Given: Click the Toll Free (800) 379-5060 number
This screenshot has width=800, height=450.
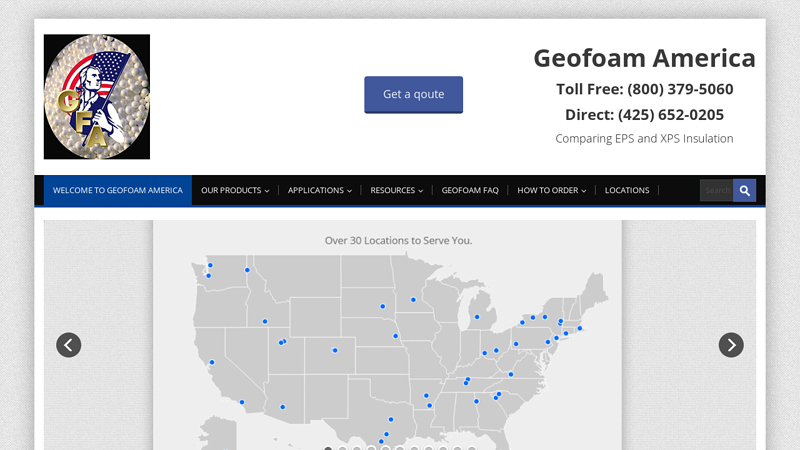Looking at the screenshot, I should click(x=644, y=89).
